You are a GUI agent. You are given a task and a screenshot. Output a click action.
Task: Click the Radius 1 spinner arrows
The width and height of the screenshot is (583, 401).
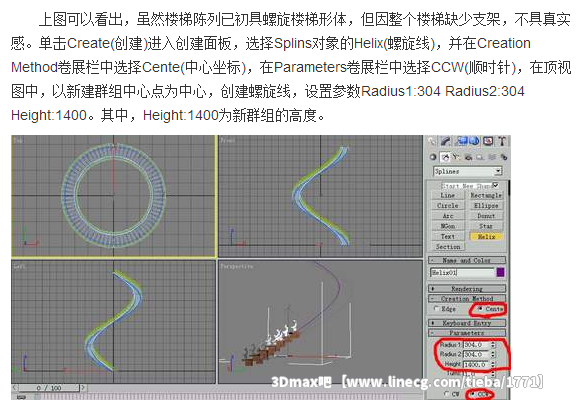coord(493,345)
